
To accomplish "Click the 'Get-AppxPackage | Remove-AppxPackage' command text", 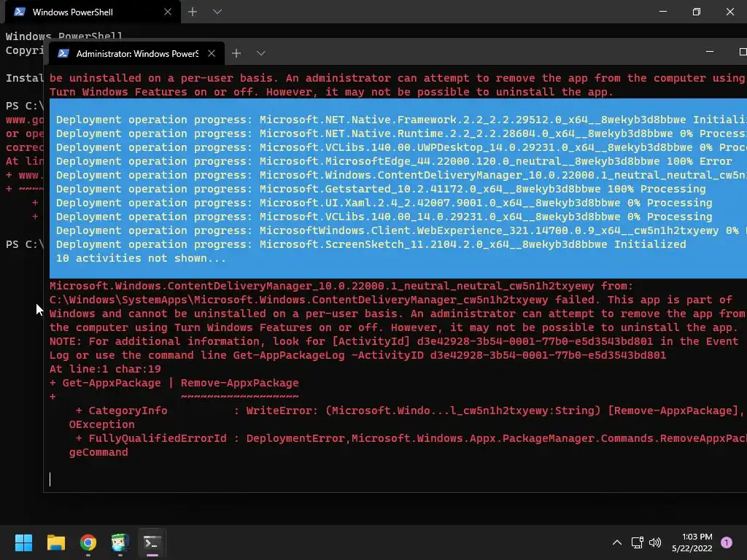I will [x=181, y=383].
